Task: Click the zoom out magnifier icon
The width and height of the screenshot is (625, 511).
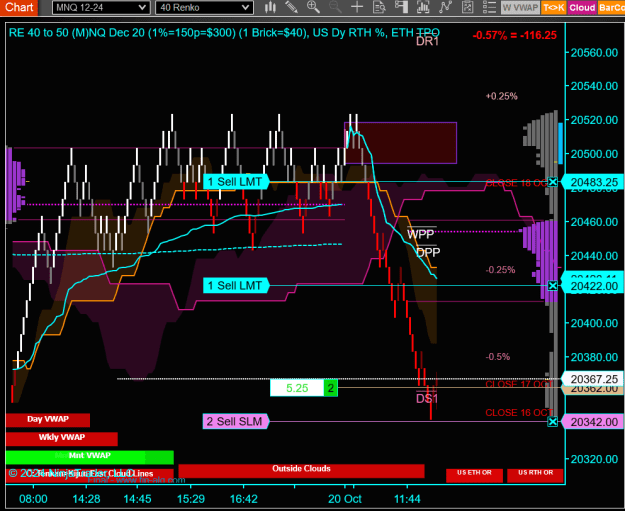Action: tap(335, 7)
